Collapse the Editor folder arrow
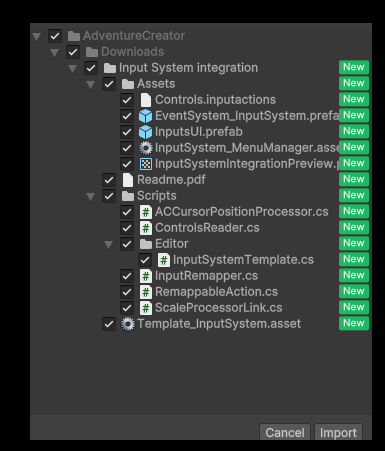The image size is (385, 451). pyautogui.click(x=108, y=244)
